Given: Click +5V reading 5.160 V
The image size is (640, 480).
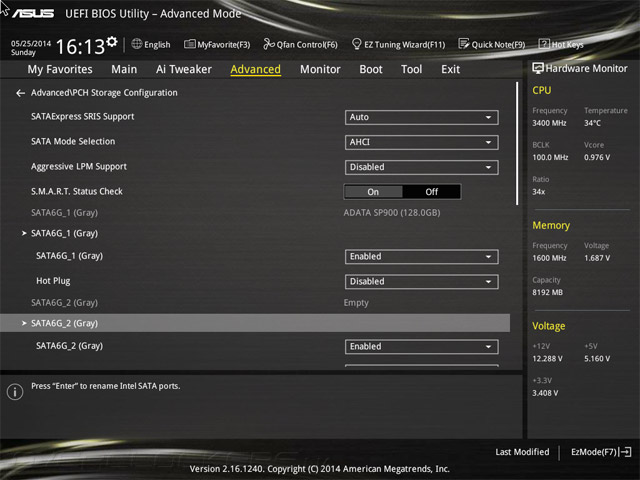Looking at the screenshot, I should [597, 358].
